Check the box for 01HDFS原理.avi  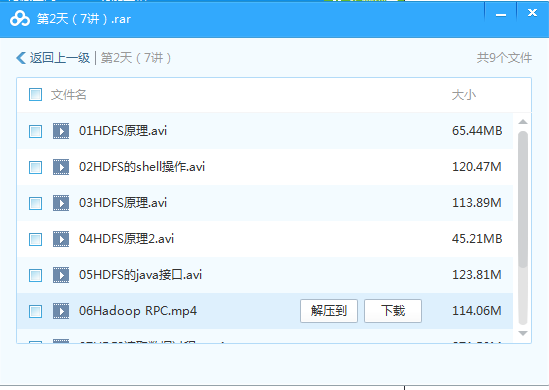(x=35, y=131)
